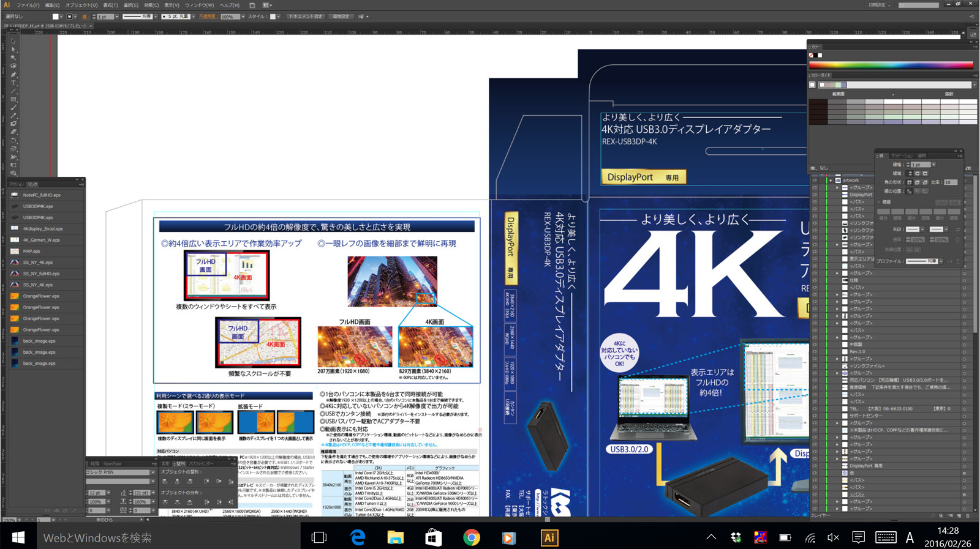Select the Pencil tool
The height and width of the screenshot is (549, 980).
13,116
